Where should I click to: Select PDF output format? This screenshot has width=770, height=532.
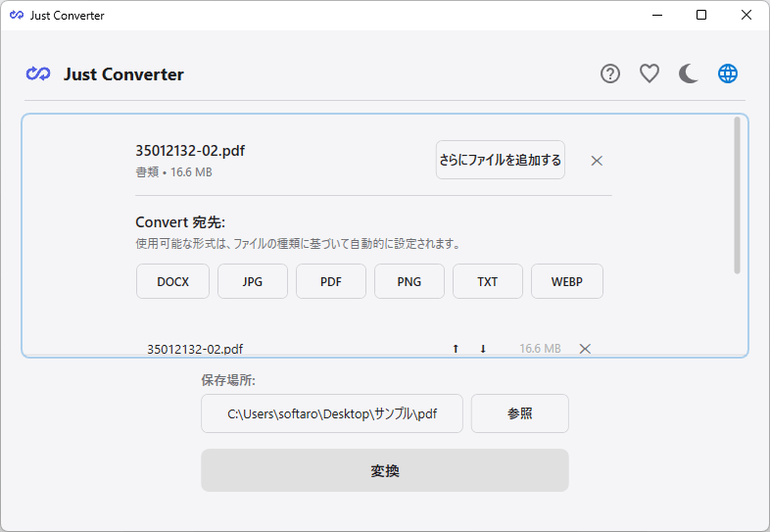point(331,281)
